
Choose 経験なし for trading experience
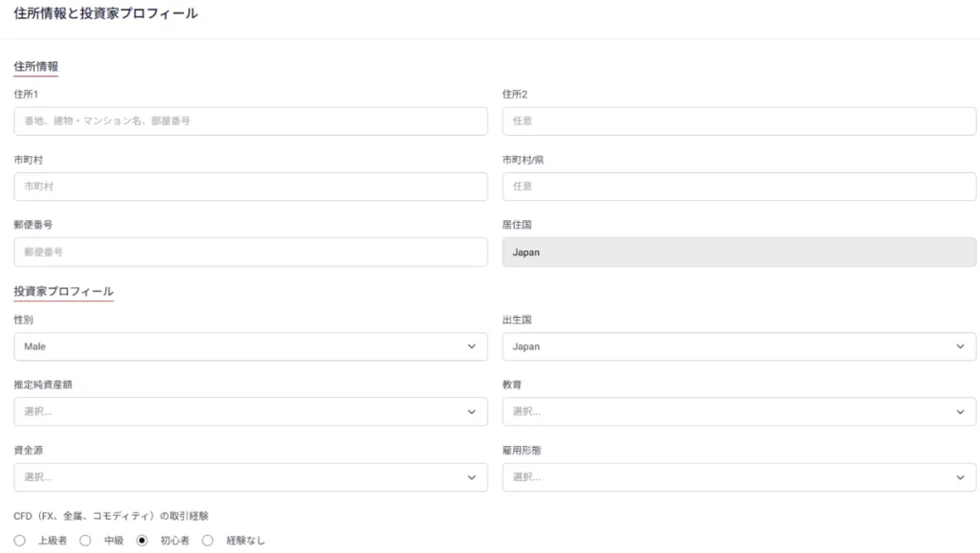click(x=208, y=540)
